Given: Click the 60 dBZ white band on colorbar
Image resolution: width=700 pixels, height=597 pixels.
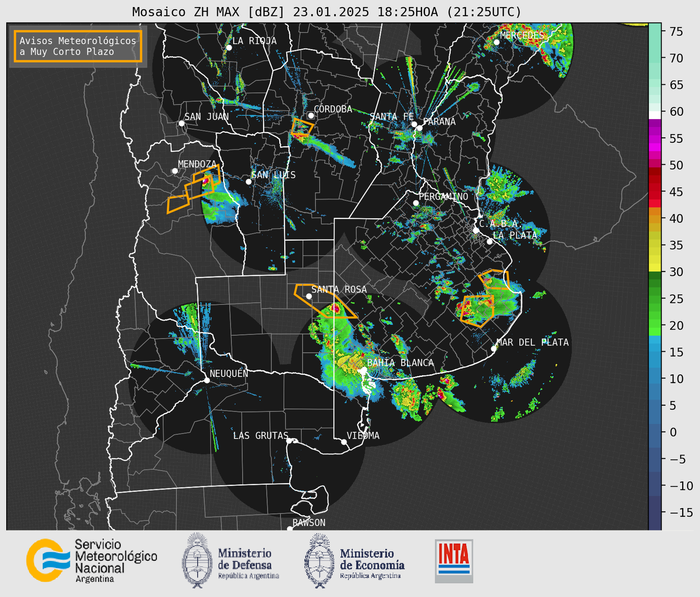Looking at the screenshot, I should (655, 115).
